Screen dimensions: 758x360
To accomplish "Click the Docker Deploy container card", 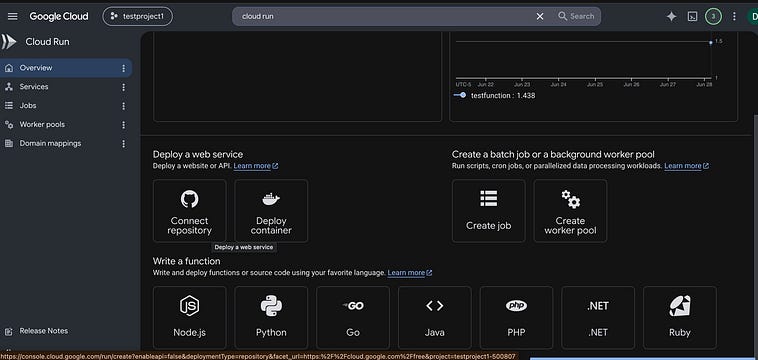I will 271,211.
